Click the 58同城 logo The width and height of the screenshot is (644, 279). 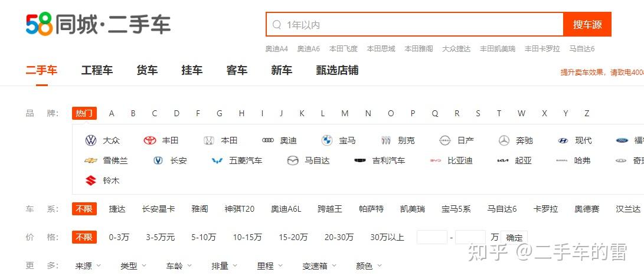coord(98,24)
